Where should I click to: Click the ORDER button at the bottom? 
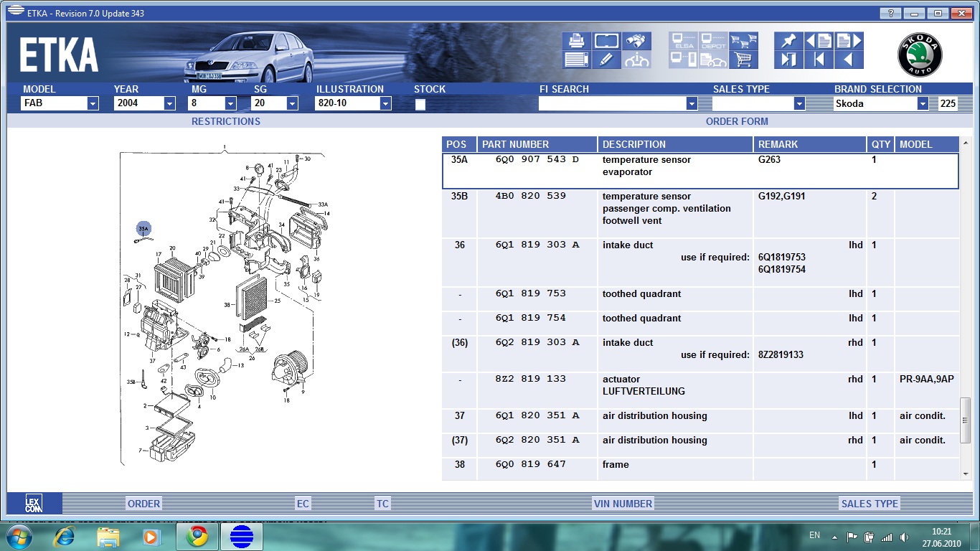click(x=143, y=504)
